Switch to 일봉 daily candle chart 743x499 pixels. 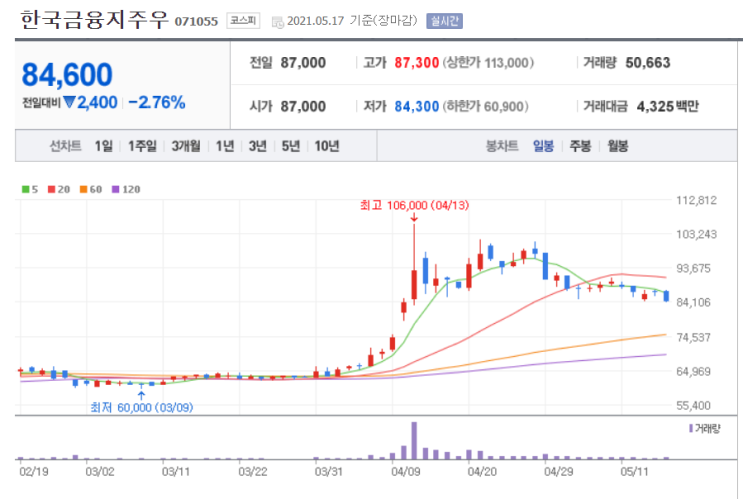coord(544,146)
